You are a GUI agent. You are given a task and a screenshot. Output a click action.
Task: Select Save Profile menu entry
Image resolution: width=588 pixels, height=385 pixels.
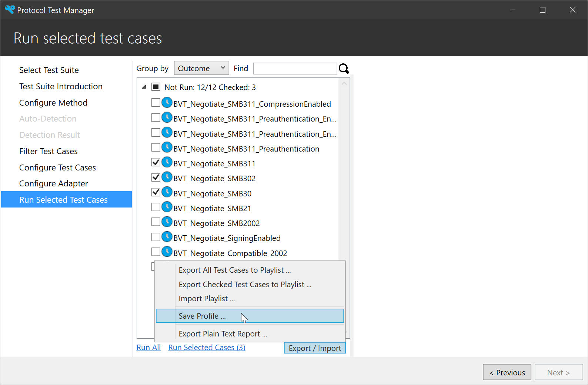pos(250,316)
